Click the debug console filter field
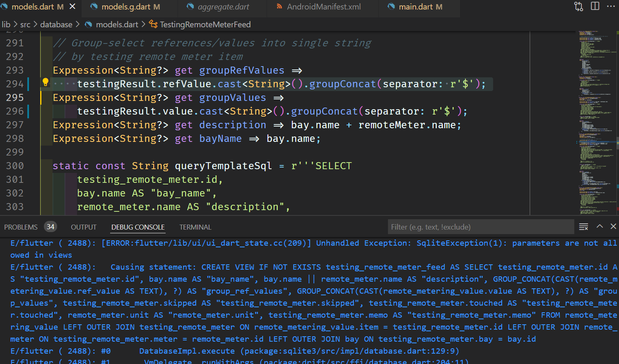The width and height of the screenshot is (619, 364). pos(480,227)
